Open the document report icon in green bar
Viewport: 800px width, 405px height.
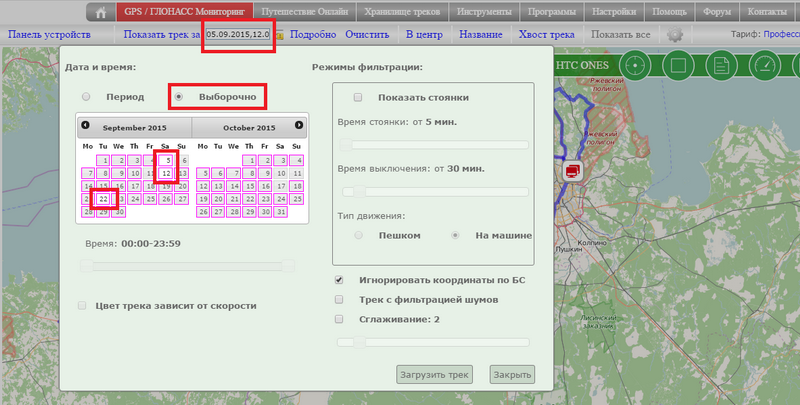(x=720, y=67)
